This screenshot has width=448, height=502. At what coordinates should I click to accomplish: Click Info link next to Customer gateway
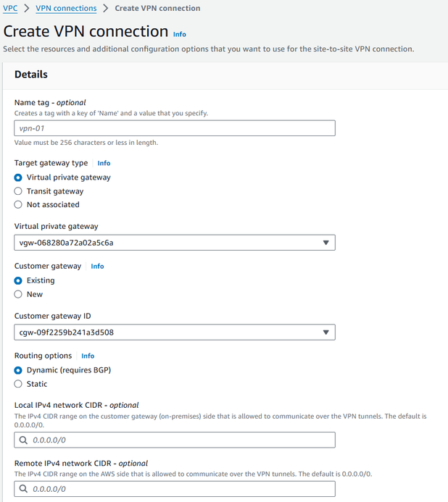(97, 267)
